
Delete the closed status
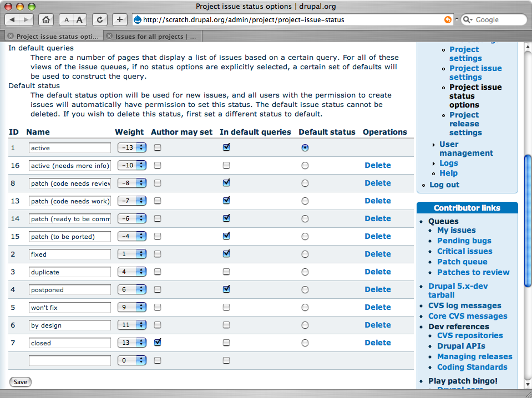(x=378, y=343)
